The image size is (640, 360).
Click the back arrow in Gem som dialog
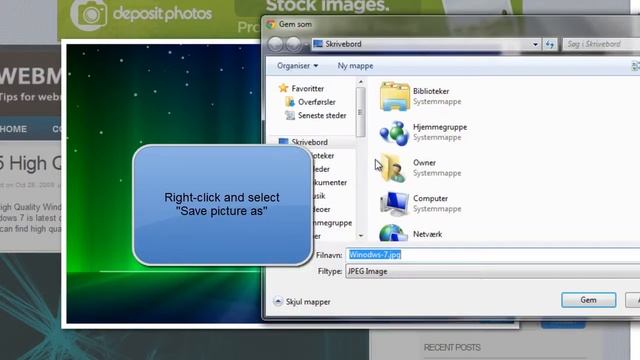276,44
